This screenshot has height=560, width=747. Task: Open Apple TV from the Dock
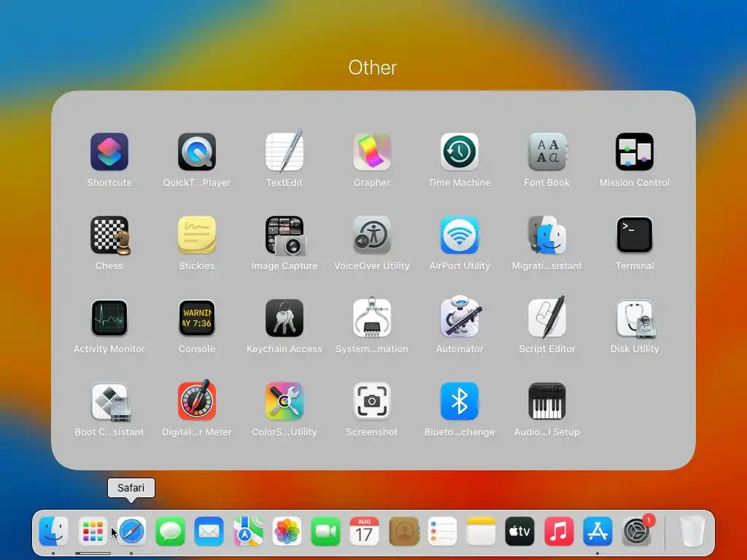click(519, 531)
